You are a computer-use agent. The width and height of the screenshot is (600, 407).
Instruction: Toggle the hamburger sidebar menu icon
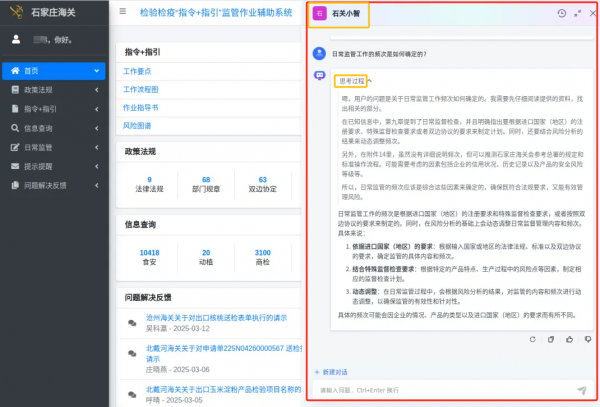(122, 12)
